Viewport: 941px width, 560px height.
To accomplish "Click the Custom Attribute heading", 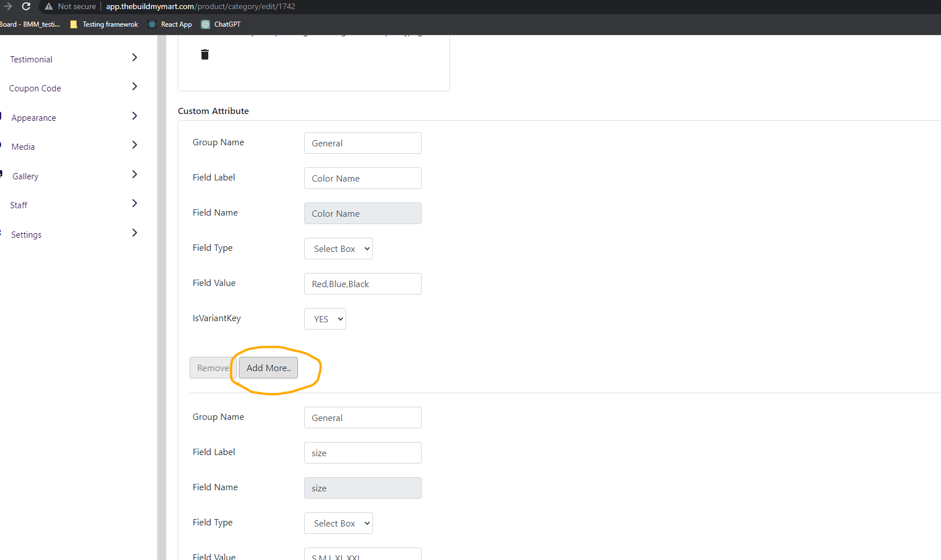I will click(213, 111).
